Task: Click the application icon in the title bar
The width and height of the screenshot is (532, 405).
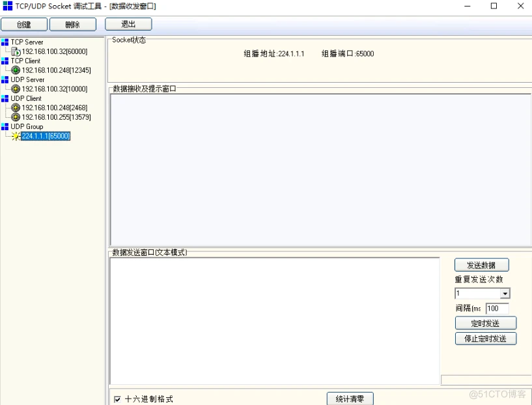Action: (x=7, y=6)
